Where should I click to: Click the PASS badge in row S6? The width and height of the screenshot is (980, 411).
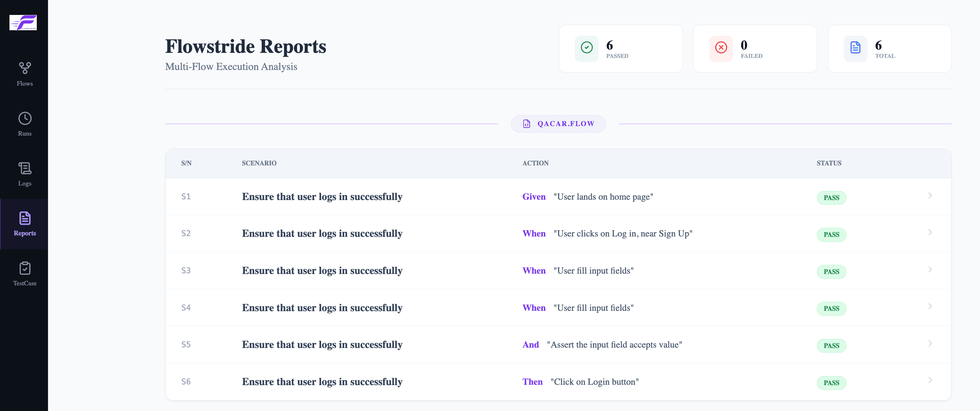(x=831, y=383)
